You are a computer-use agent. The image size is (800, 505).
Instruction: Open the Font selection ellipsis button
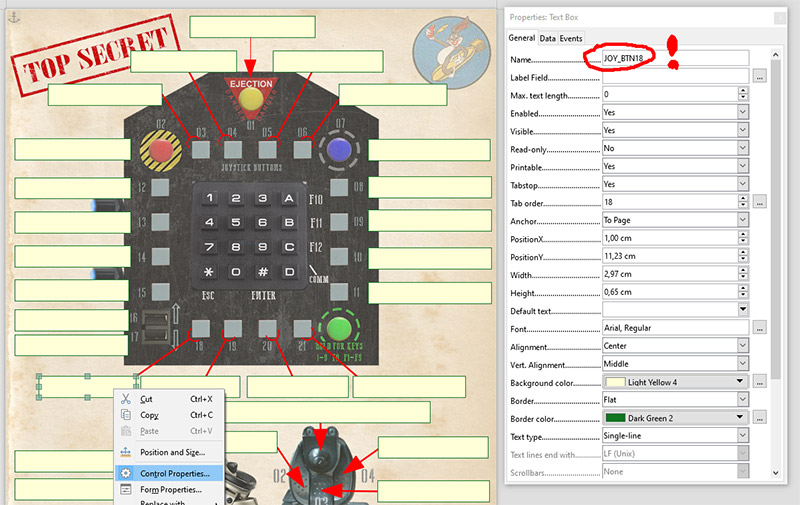[760, 328]
